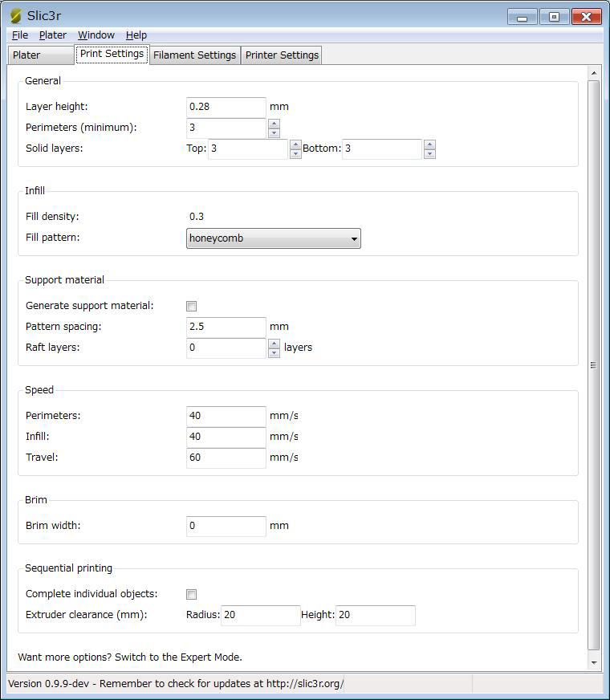Open the File menu
This screenshot has width=610, height=700.
tap(20, 35)
